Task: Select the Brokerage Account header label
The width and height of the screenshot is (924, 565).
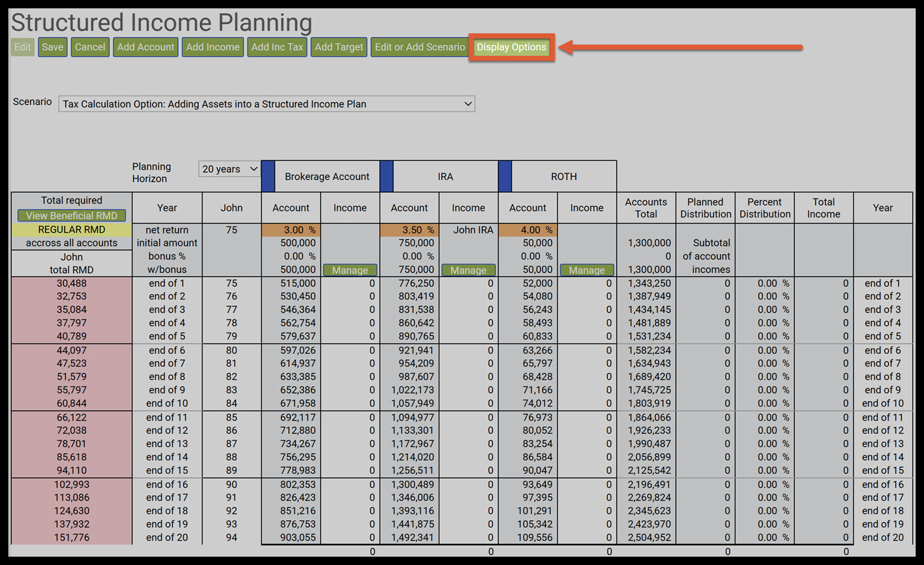Action: (327, 177)
